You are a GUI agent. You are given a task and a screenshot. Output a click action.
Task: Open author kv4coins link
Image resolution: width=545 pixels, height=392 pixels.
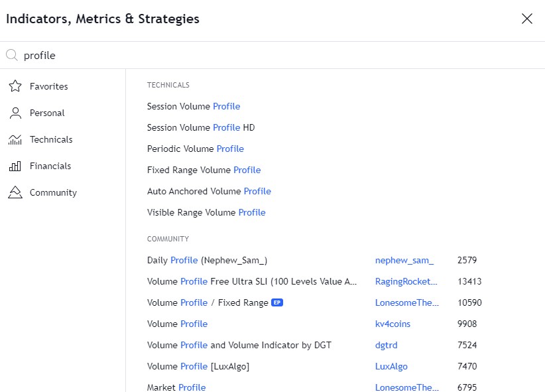click(x=393, y=324)
